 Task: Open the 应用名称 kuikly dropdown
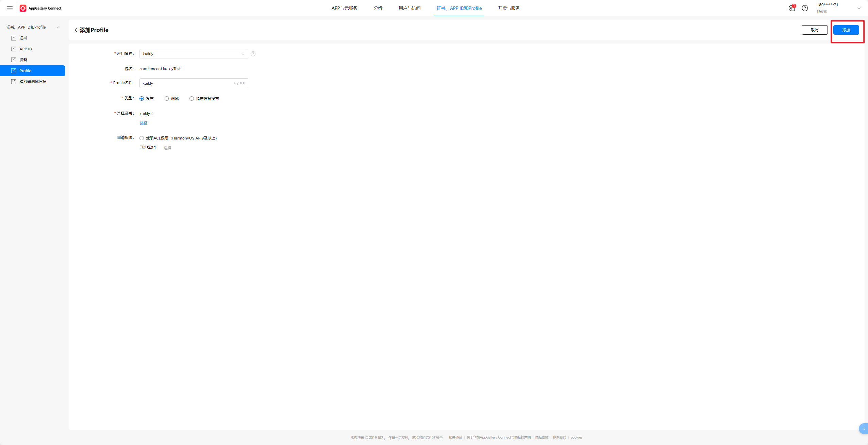tap(194, 54)
